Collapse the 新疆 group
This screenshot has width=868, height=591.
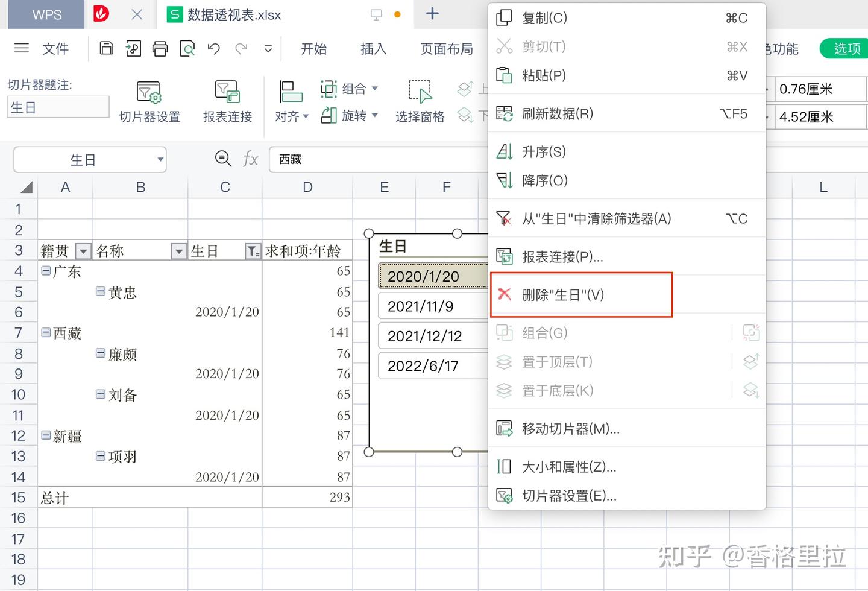[x=46, y=435]
